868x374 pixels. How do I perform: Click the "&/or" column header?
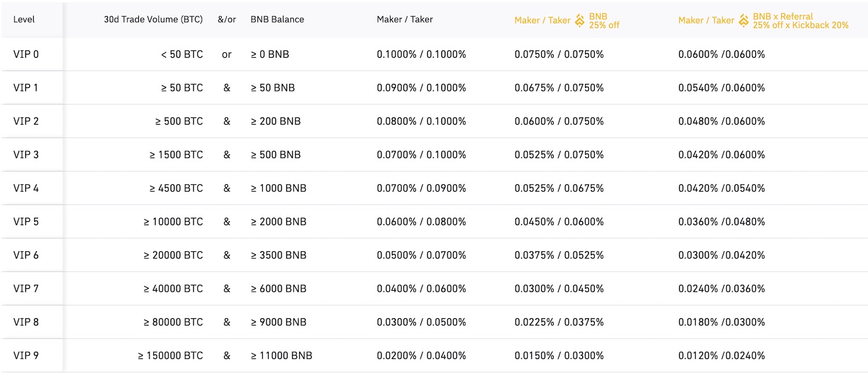[x=227, y=19]
